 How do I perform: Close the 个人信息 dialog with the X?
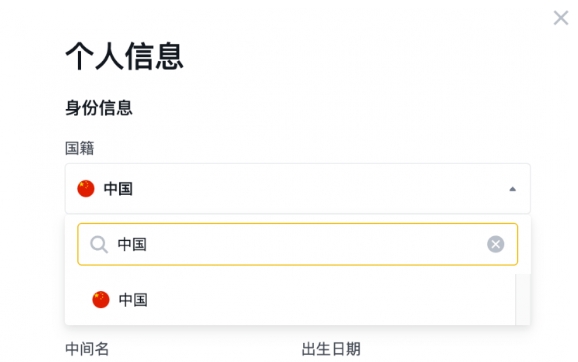[x=561, y=18]
